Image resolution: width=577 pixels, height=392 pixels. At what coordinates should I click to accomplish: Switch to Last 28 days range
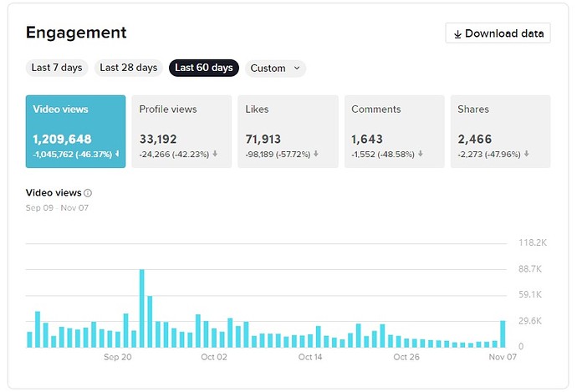(x=129, y=68)
